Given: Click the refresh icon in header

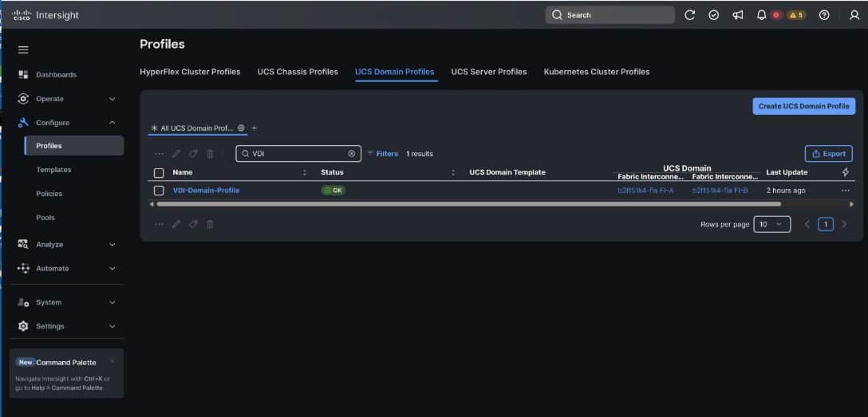Looking at the screenshot, I should (x=690, y=15).
